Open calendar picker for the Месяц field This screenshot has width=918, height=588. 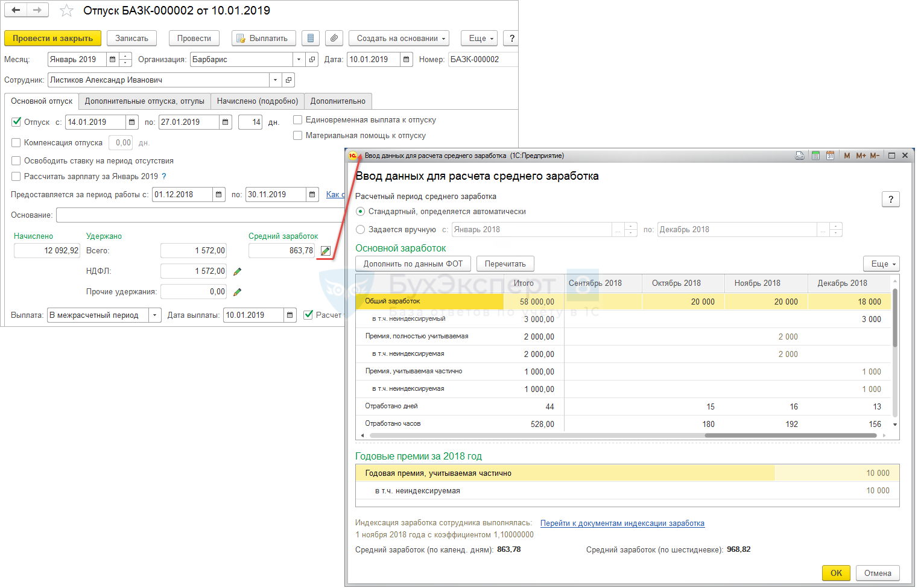click(112, 59)
